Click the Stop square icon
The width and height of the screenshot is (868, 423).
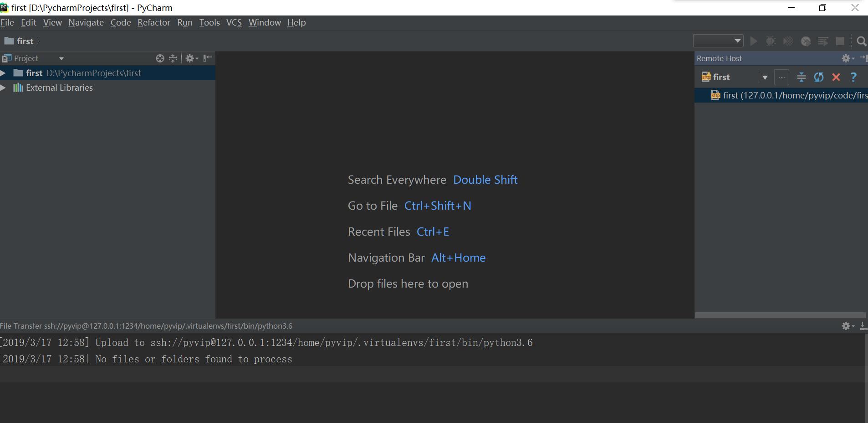840,41
